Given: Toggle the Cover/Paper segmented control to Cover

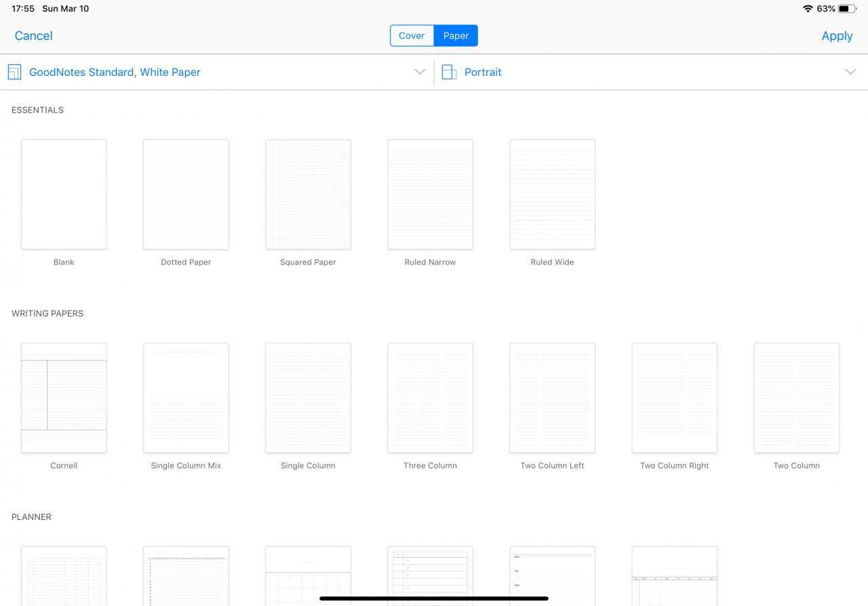Looking at the screenshot, I should point(412,35).
